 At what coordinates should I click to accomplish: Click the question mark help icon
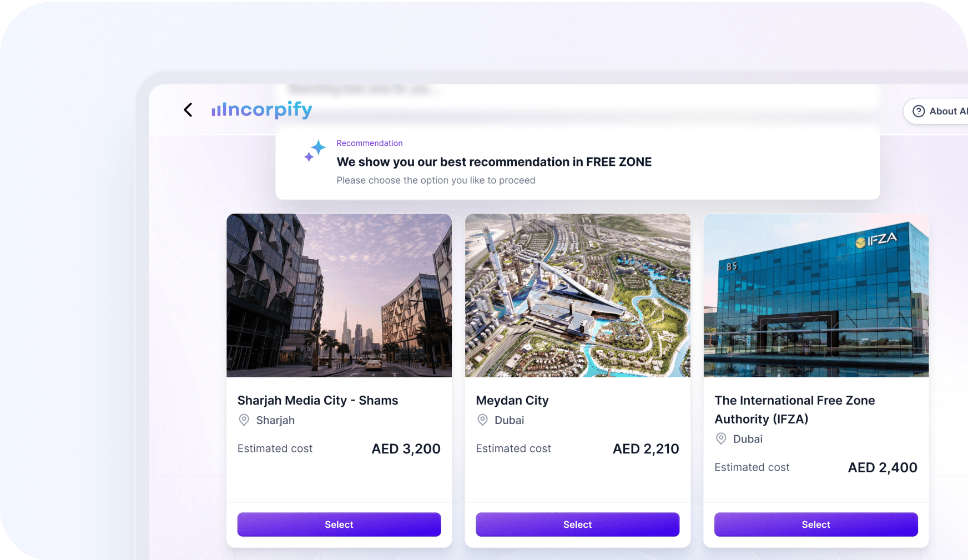tap(919, 111)
